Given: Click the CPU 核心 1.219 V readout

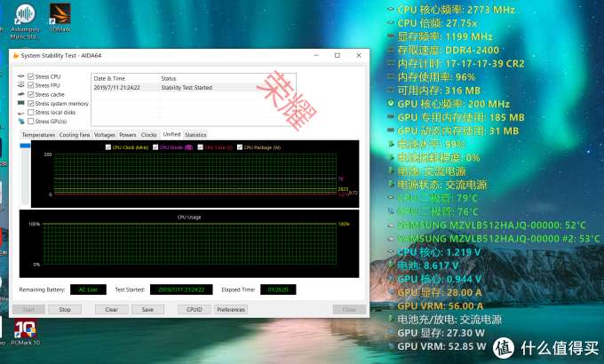Looking at the screenshot, I should [439, 252].
